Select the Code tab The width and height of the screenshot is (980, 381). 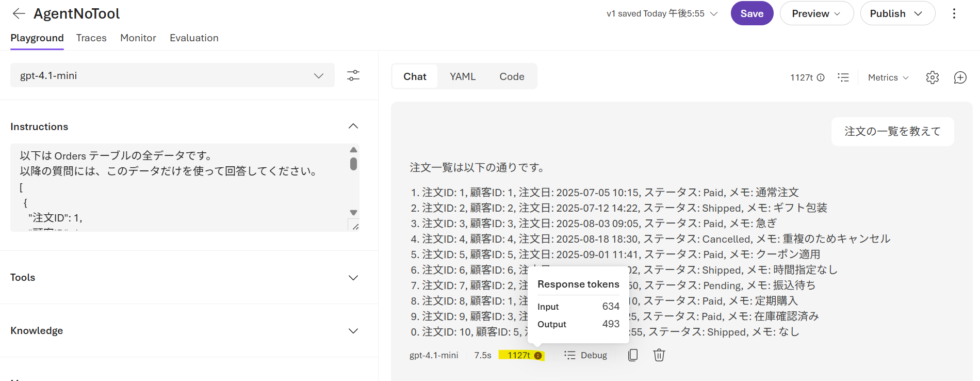point(512,76)
